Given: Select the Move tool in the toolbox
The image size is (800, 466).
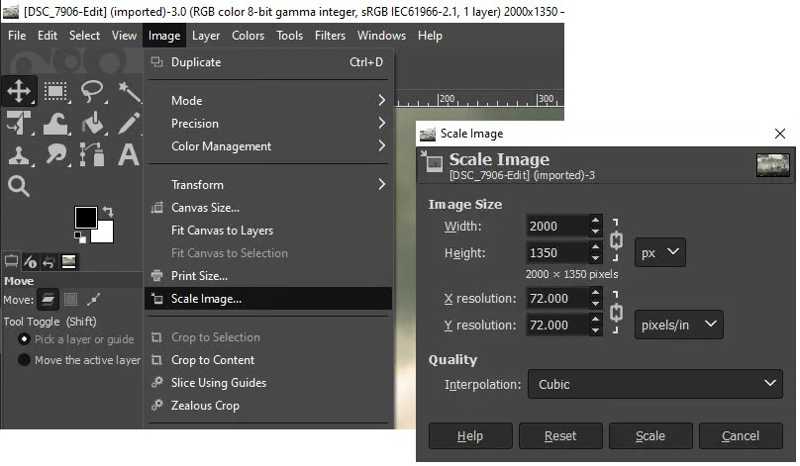Looking at the screenshot, I should (x=19, y=91).
